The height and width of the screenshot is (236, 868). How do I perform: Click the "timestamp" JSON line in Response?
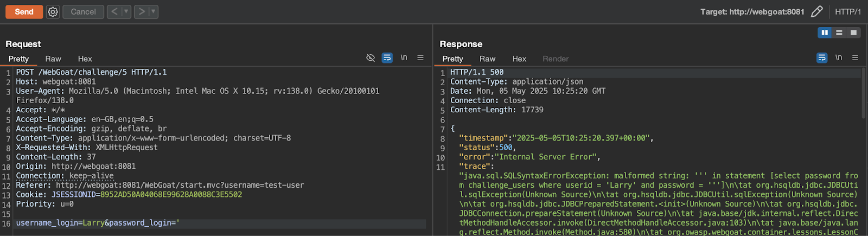[556, 138]
